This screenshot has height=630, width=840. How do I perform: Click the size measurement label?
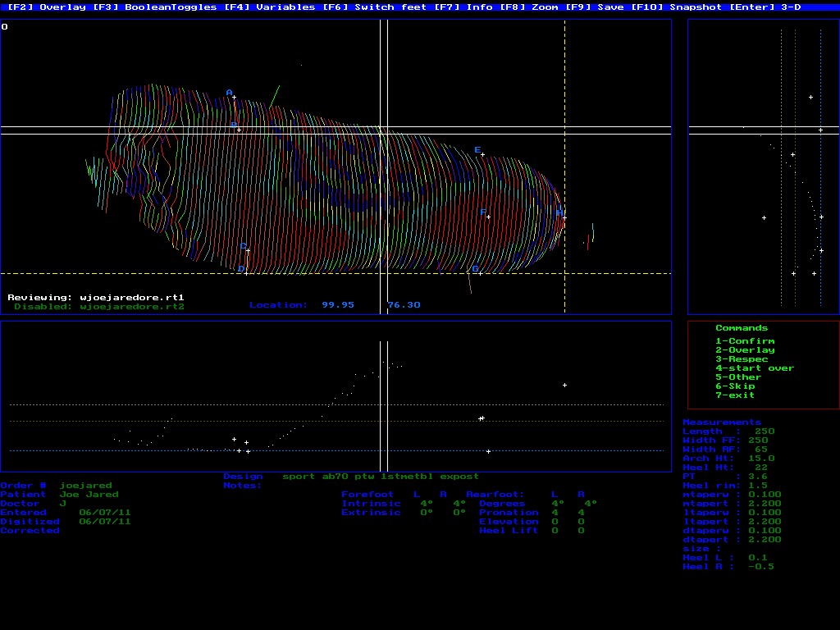click(x=702, y=549)
